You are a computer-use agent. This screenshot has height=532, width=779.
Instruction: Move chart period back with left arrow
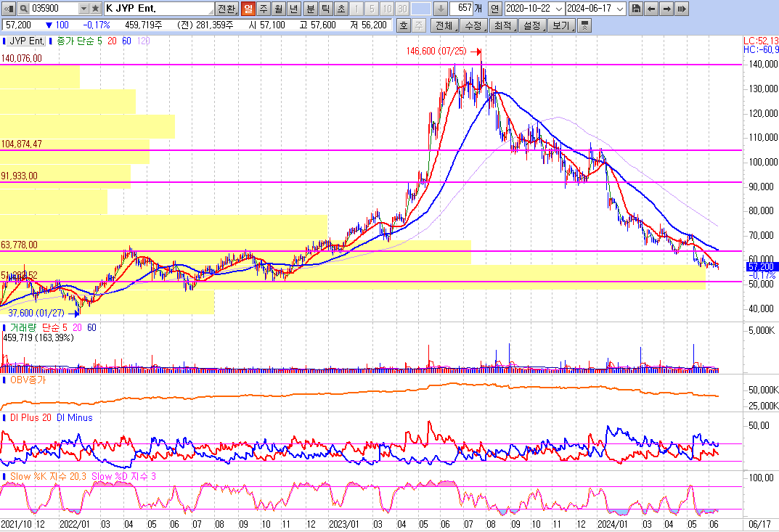pyautogui.click(x=651, y=9)
